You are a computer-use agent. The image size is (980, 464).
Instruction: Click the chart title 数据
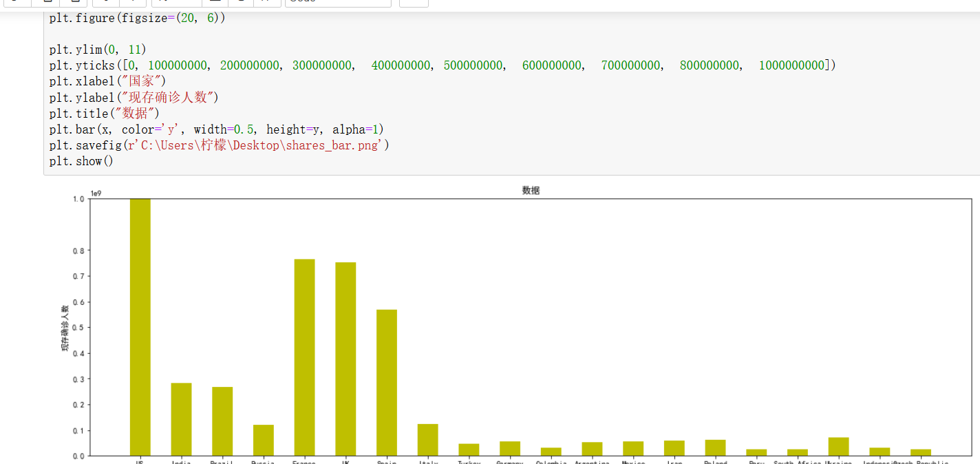point(531,190)
